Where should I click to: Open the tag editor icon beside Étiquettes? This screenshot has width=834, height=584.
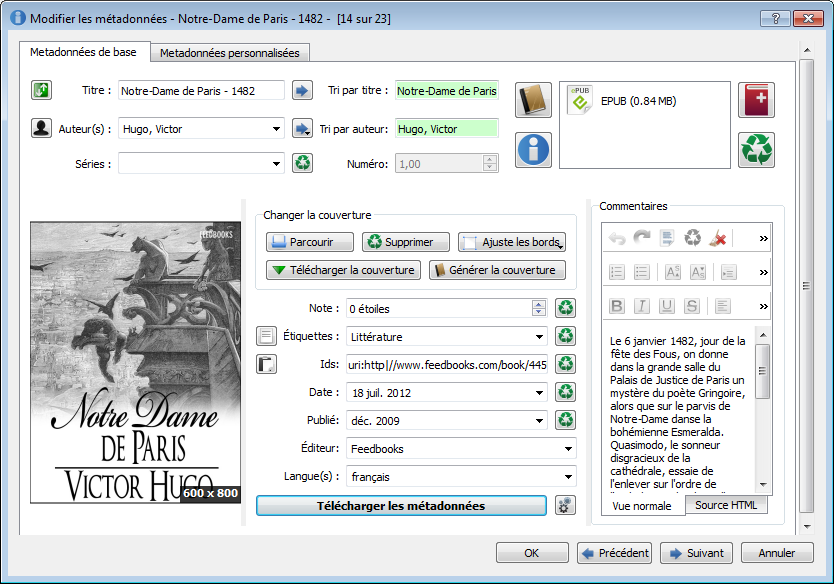267,336
